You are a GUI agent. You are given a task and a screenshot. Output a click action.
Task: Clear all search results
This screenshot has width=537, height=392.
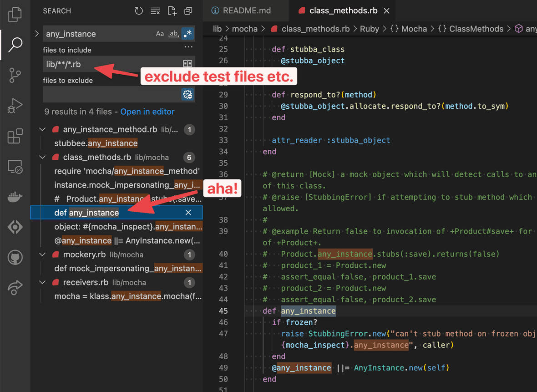click(155, 10)
